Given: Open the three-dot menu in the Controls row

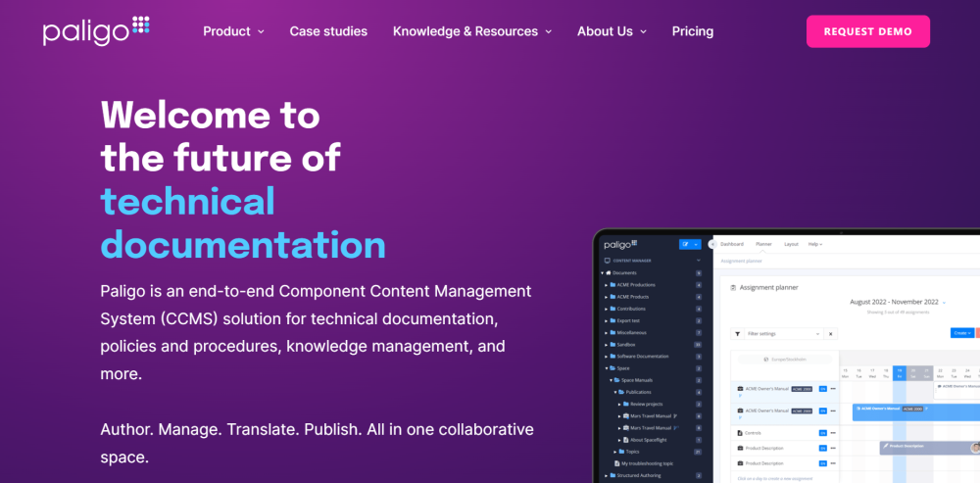Looking at the screenshot, I should pos(832,433).
